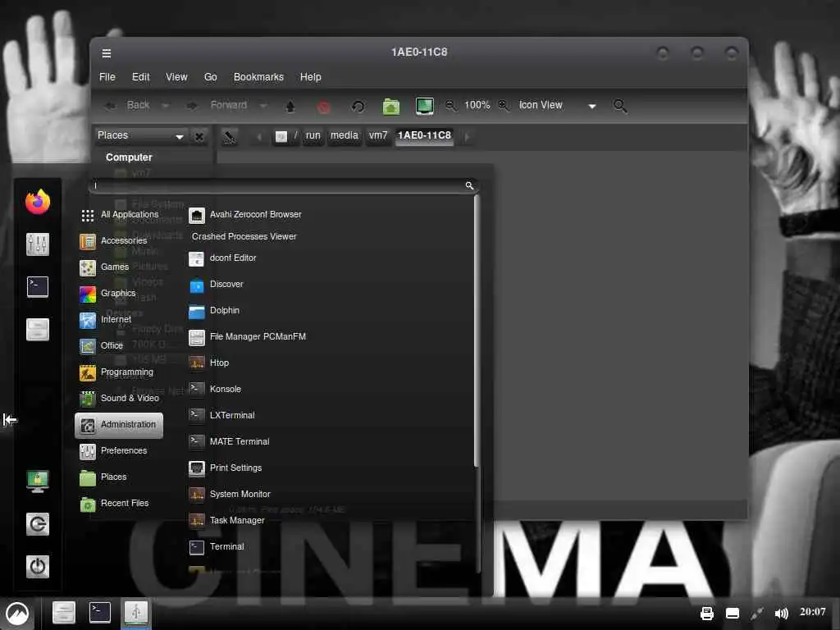Open the Go menu
840x630 pixels.
pyautogui.click(x=211, y=77)
